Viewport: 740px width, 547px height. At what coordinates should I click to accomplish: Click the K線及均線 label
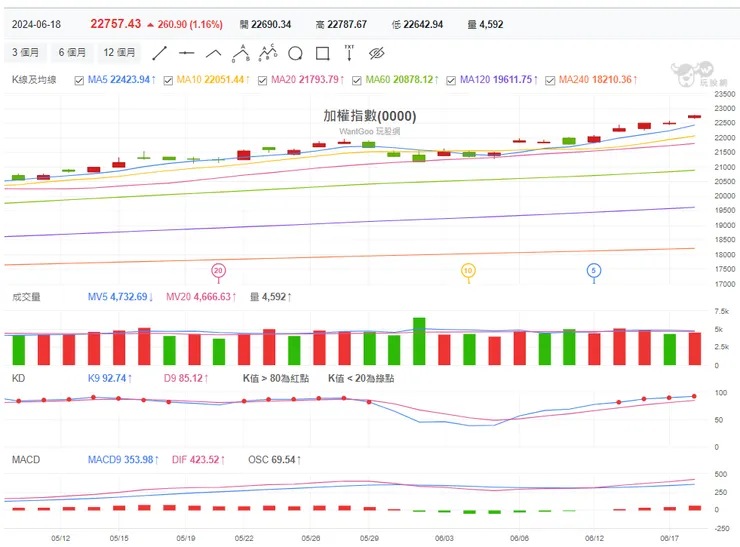34,80
